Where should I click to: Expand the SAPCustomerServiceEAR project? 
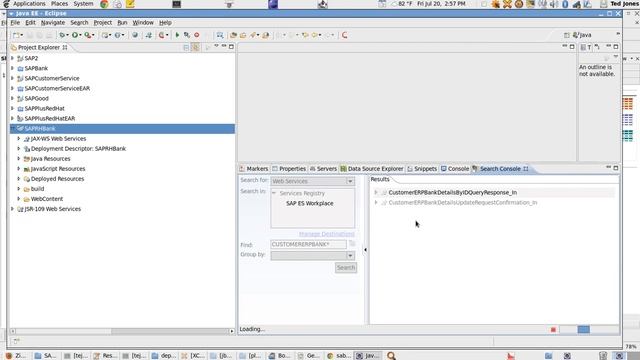tap(12, 88)
